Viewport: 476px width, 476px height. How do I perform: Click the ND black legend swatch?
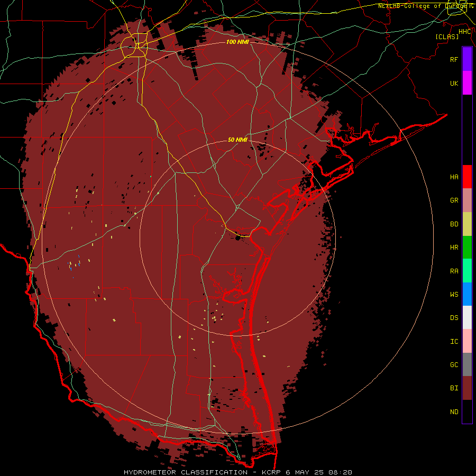(x=467, y=411)
